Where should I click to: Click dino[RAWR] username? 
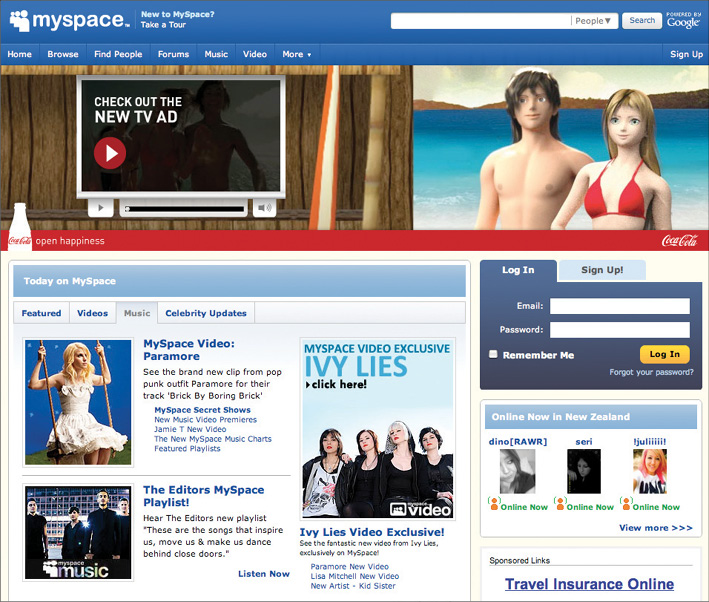pos(518,441)
